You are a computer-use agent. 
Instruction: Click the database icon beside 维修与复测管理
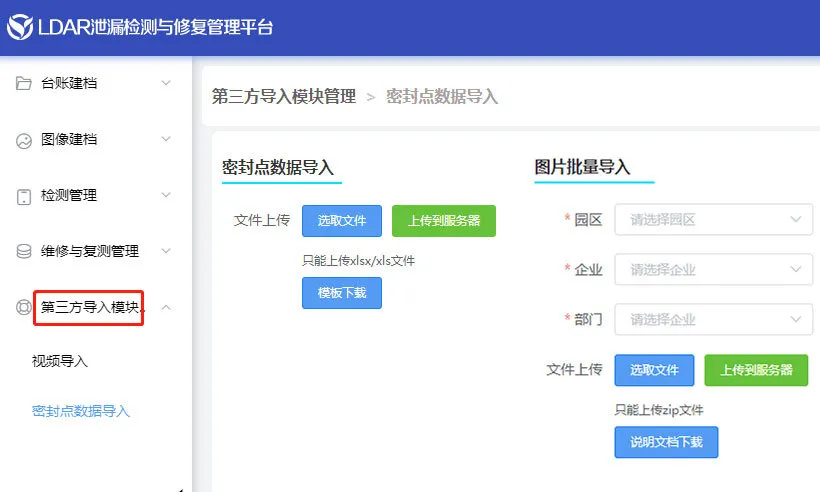tap(24, 252)
